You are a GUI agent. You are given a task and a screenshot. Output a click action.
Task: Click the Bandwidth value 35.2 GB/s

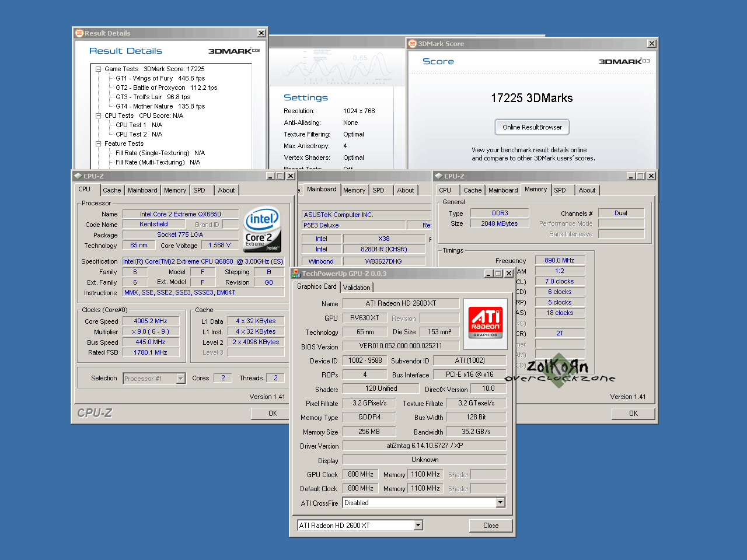pyautogui.click(x=476, y=432)
